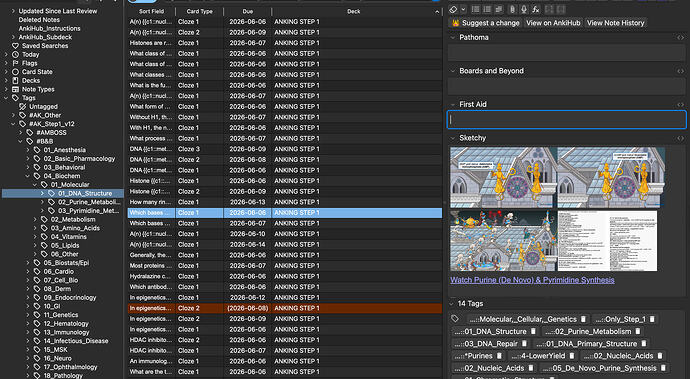The width and height of the screenshot is (690, 379).
Task: Click the Card Type column header
Action: [x=199, y=11]
